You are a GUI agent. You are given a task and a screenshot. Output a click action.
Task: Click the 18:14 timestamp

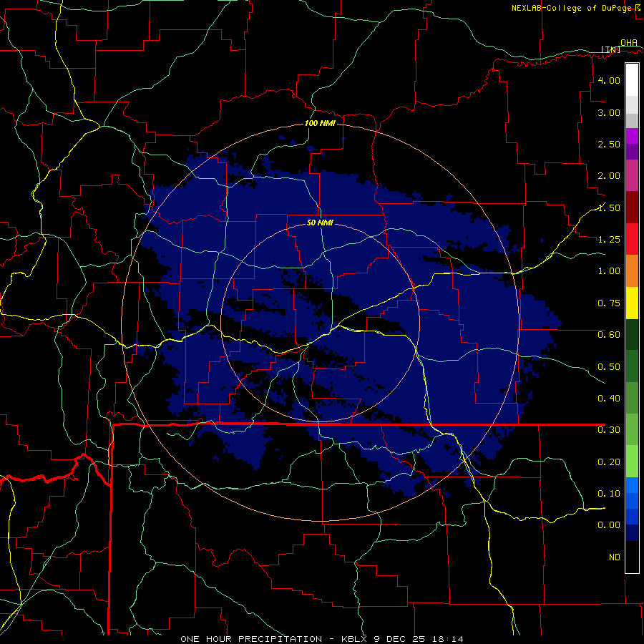pos(448,639)
